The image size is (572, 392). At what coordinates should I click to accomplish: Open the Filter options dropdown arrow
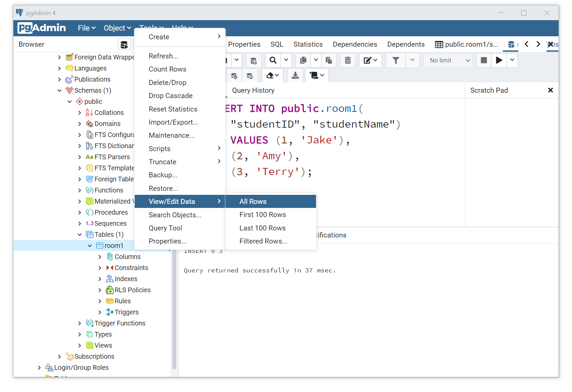[412, 60]
